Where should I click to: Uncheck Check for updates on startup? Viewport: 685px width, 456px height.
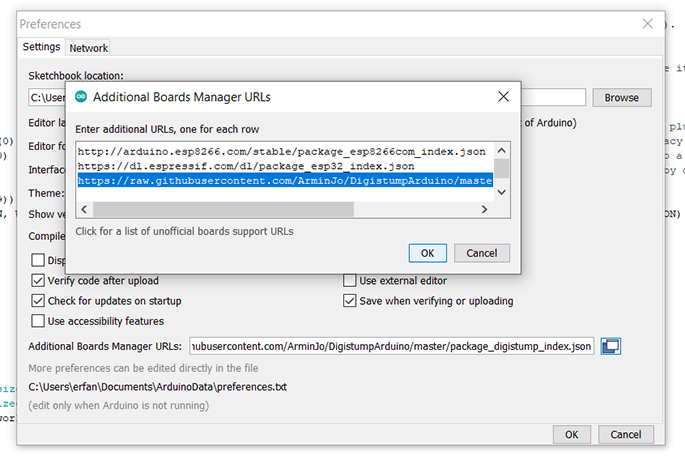pos(39,301)
